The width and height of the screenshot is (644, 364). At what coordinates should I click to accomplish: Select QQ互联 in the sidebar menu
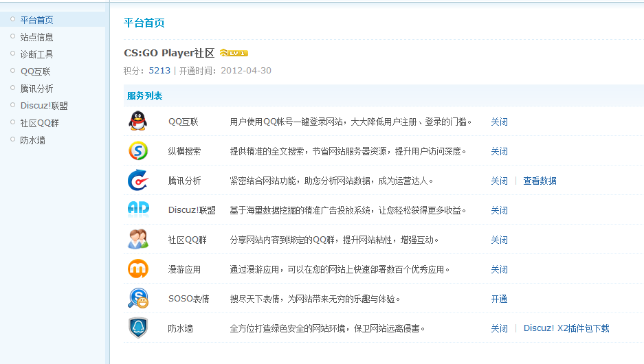pyautogui.click(x=35, y=71)
